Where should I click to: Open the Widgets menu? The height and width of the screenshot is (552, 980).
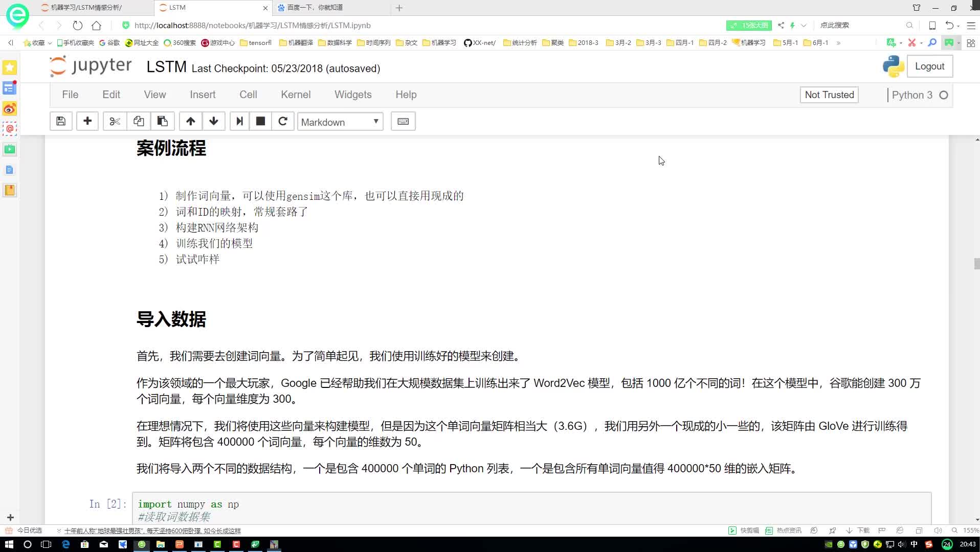tap(353, 95)
